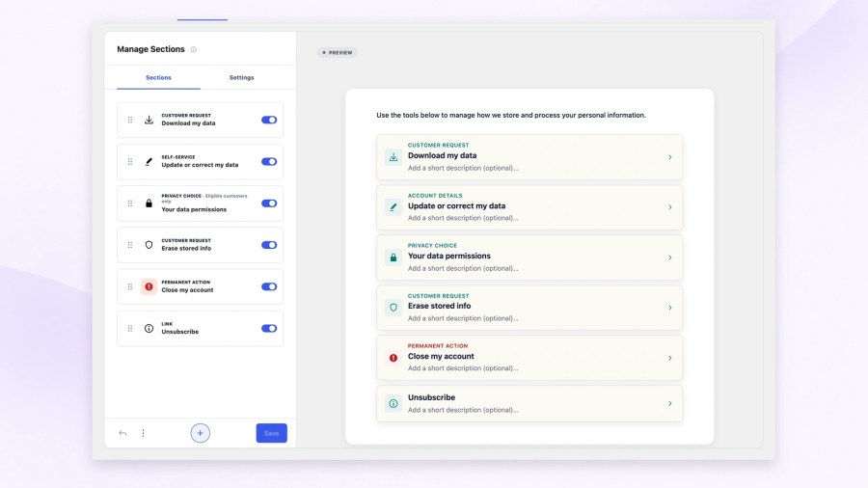Click the pencil icon in Update or correct my data section row
The width and height of the screenshot is (868, 488).
point(149,162)
